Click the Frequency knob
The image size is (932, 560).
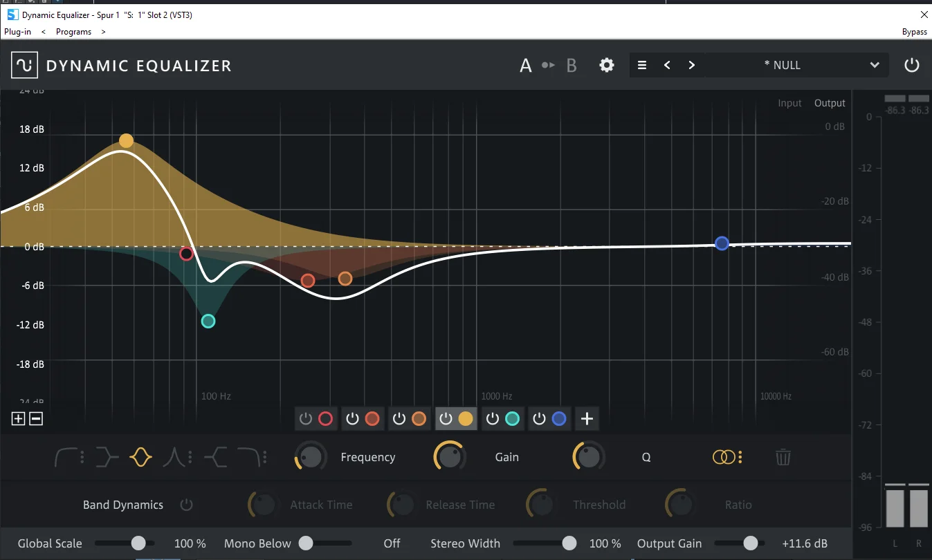[x=311, y=457]
